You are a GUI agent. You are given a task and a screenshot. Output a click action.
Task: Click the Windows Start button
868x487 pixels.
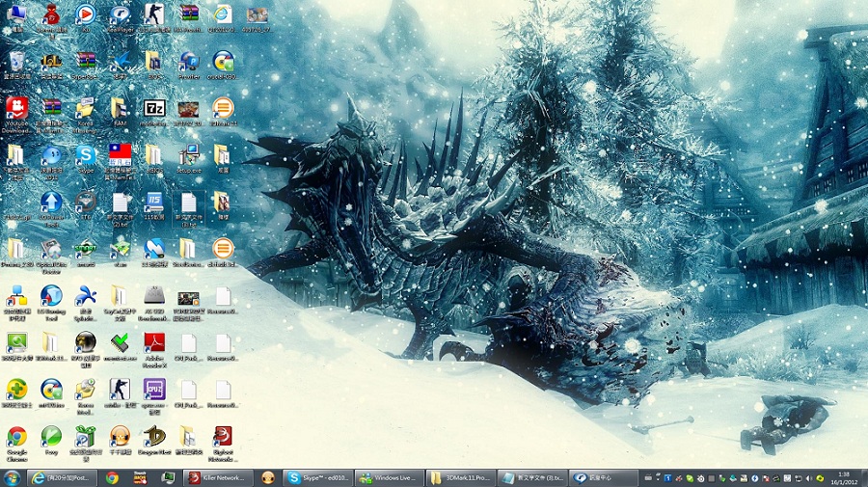14,477
